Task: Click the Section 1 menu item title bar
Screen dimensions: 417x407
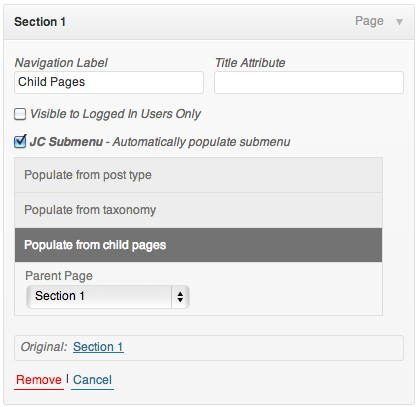Action: pos(209,22)
